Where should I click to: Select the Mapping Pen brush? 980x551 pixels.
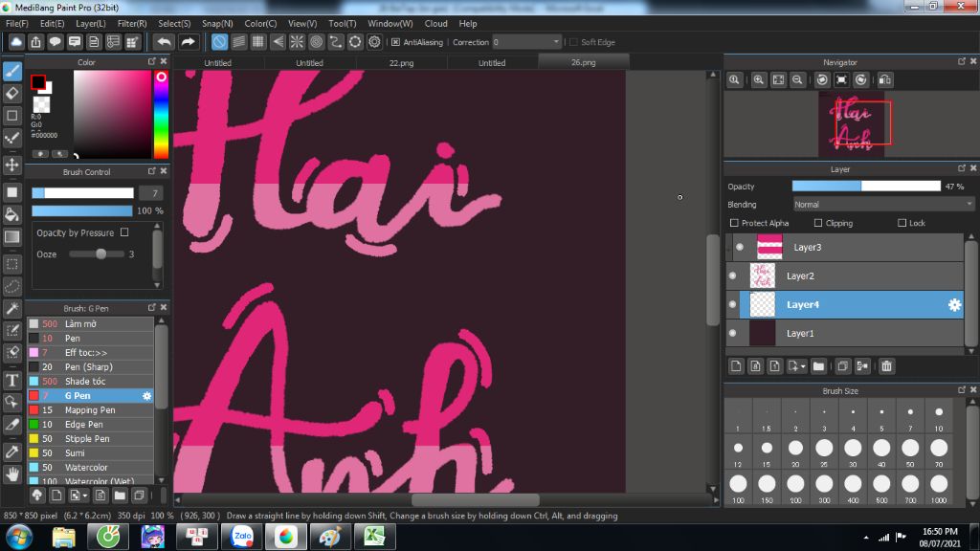click(x=91, y=410)
